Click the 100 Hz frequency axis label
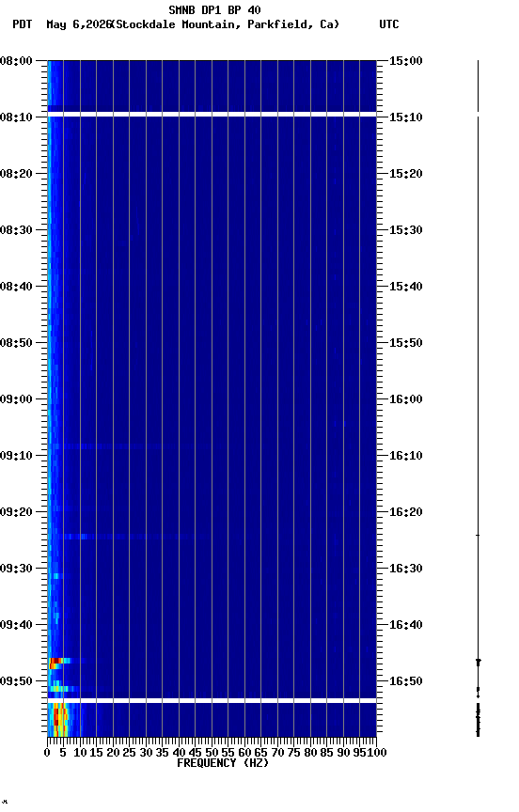 [x=378, y=753]
